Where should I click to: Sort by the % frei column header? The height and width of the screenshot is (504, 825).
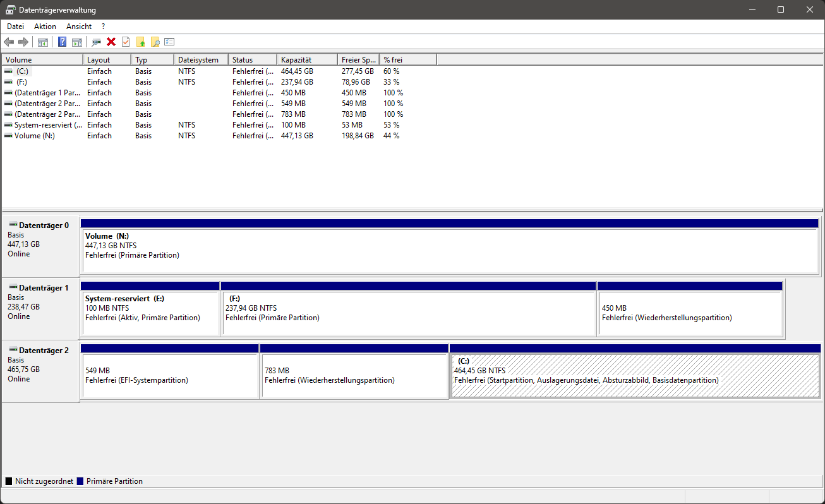pyautogui.click(x=408, y=60)
